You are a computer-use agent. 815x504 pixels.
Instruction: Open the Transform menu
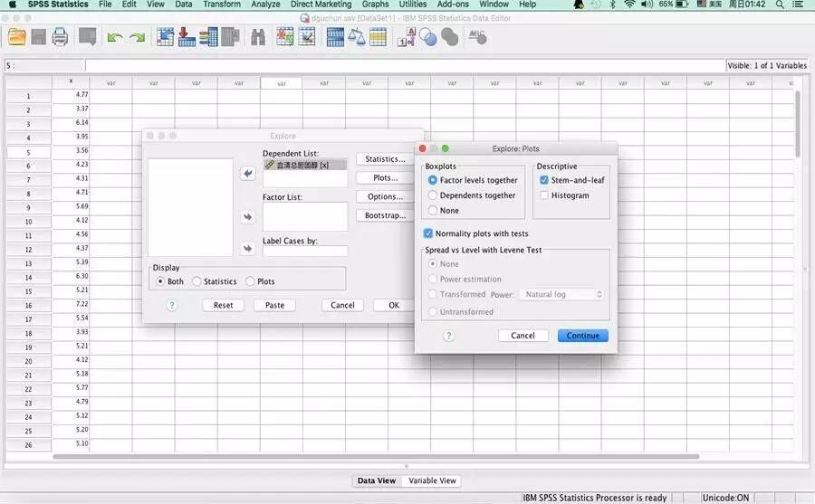click(x=222, y=5)
